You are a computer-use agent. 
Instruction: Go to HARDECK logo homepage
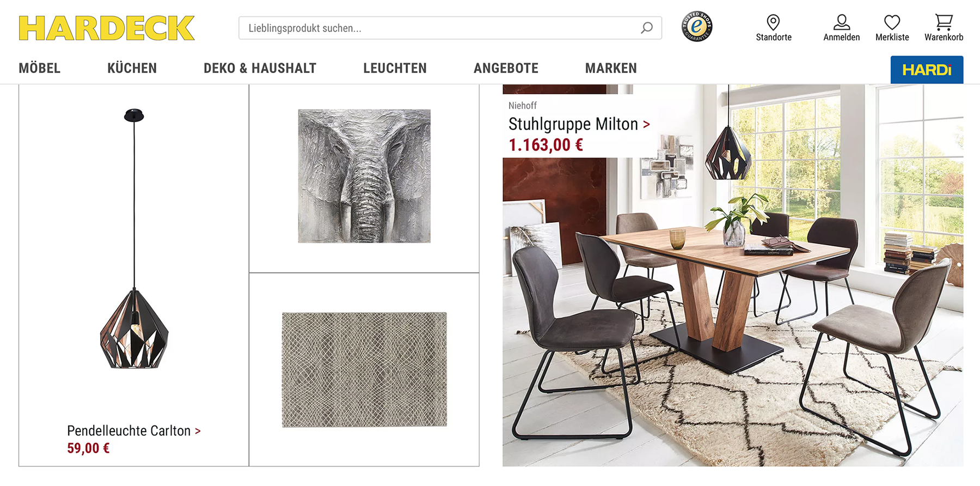107,28
